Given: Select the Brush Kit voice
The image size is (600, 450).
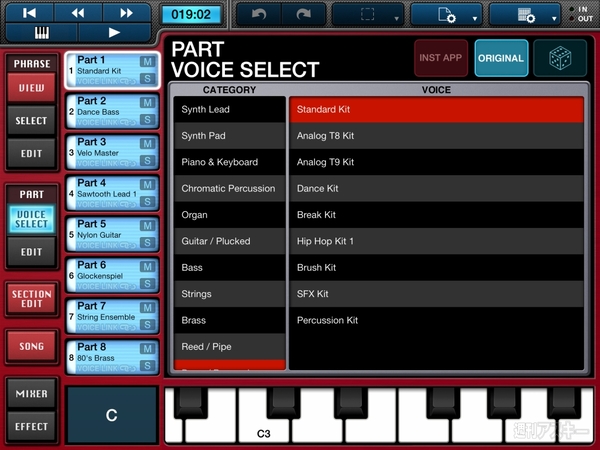Looking at the screenshot, I should point(437,268).
